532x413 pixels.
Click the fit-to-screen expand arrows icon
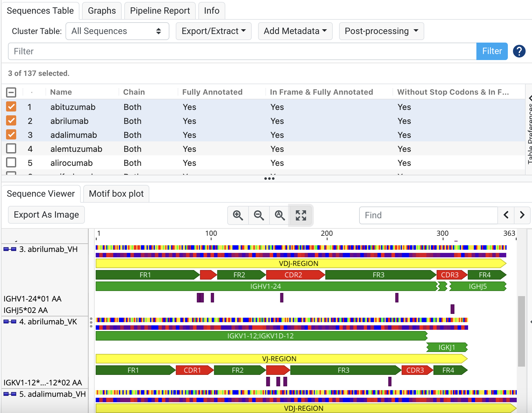(301, 215)
